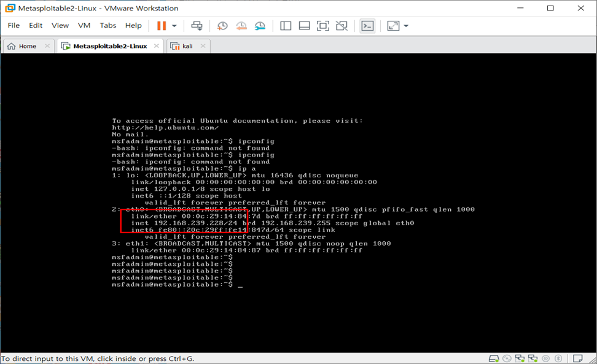The height and width of the screenshot is (364, 597).
Task: Open the View menu
Action: click(60, 26)
